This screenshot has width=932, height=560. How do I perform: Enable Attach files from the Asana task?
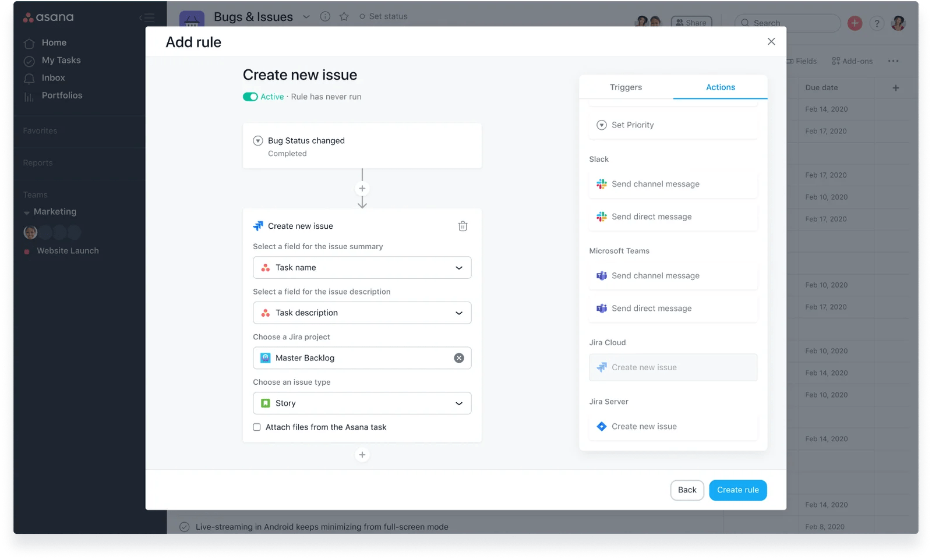coord(256,427)
